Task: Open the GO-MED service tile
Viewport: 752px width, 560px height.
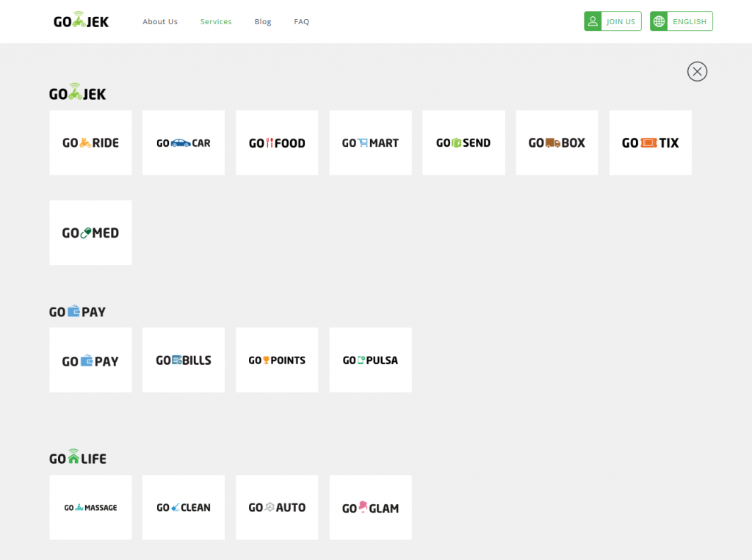Action: pyautogui.click(x=90, y=233)
